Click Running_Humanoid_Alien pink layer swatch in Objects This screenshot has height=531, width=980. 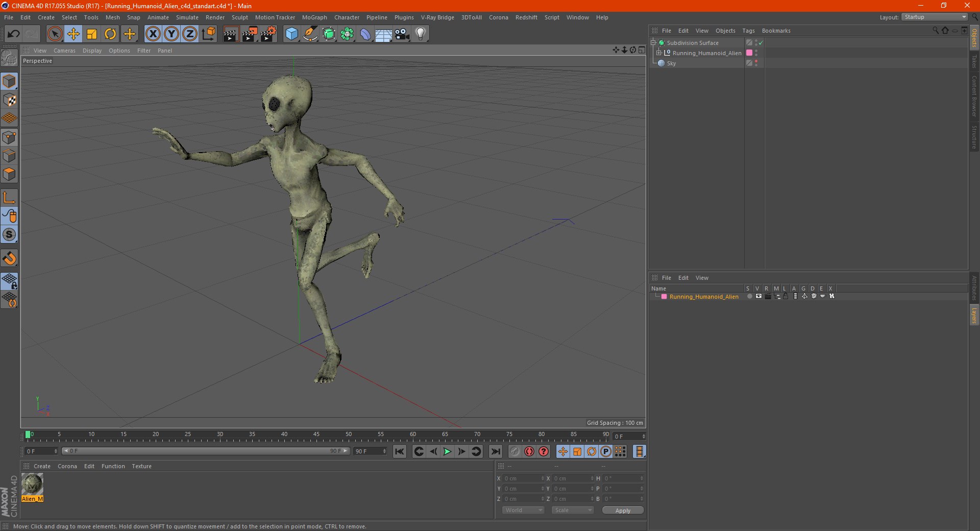pyautogui.click(x=749, y=53)
